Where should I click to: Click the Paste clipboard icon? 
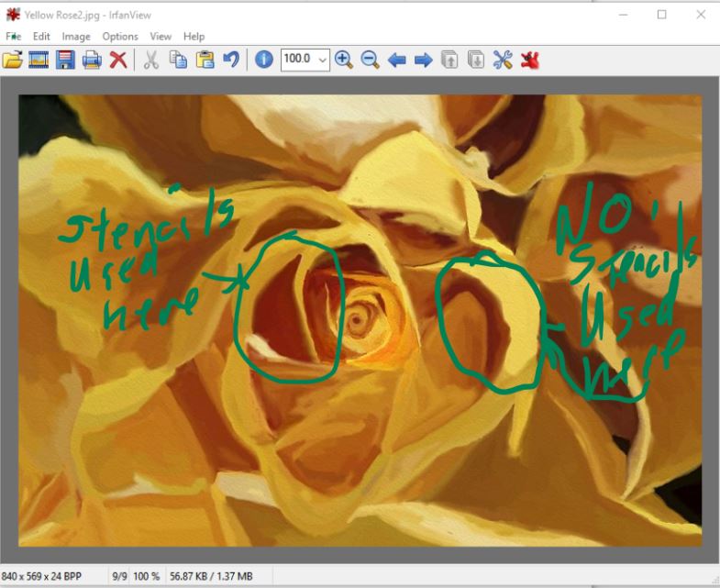pyautogui.click(x=205, y=60)
